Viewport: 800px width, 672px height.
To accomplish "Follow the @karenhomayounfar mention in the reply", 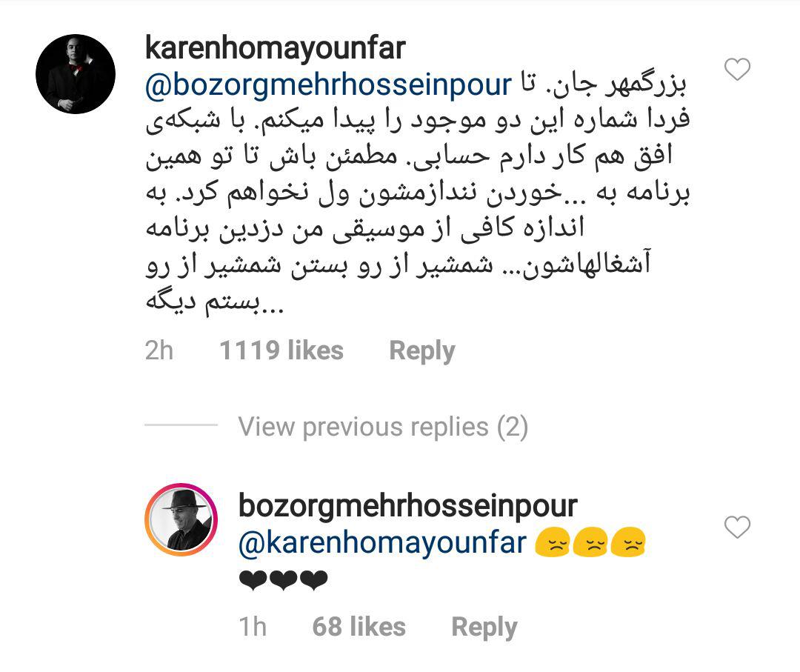I will click(x=382, y=543).
